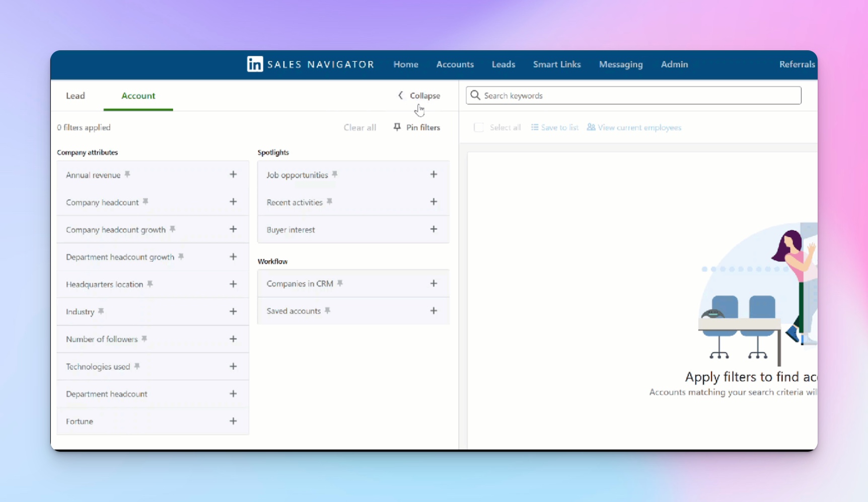Click the Clear all button
The height and width of the screenshot is (502, 868).
[x=360, y=127]
